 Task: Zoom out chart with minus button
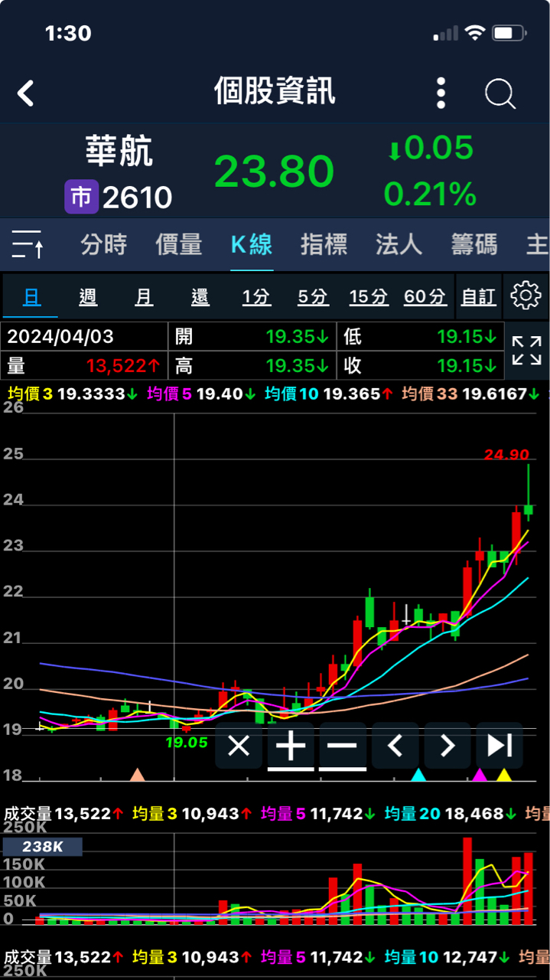click(x=343, y=745)
